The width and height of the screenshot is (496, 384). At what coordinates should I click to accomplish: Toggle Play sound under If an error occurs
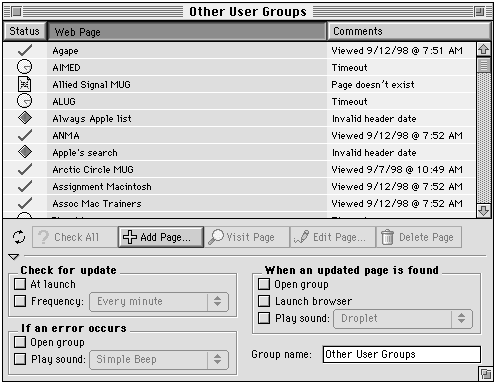tap(20, 359)
